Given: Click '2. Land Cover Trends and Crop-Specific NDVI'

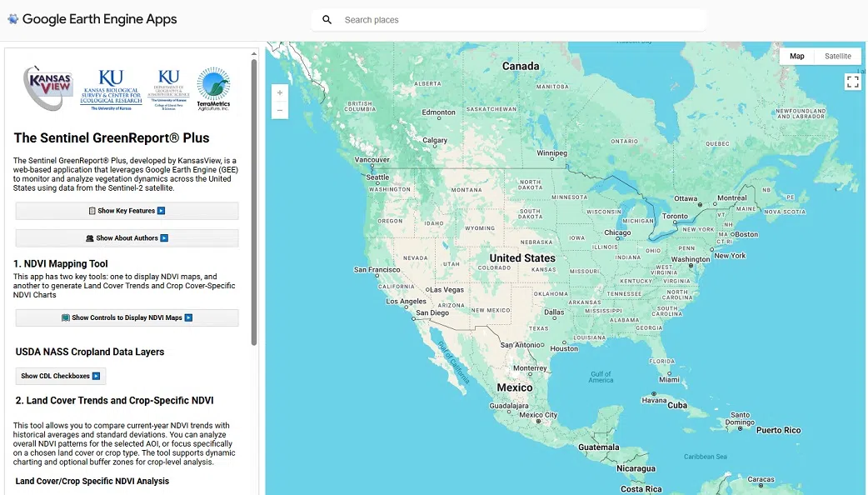Looking at the screenshot, I should click(115, 401).
